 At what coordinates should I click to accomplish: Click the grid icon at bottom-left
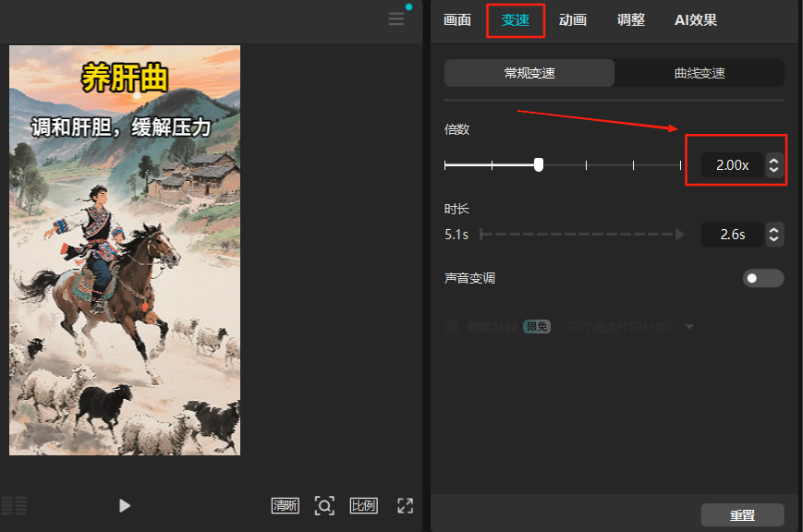[14, 505]
